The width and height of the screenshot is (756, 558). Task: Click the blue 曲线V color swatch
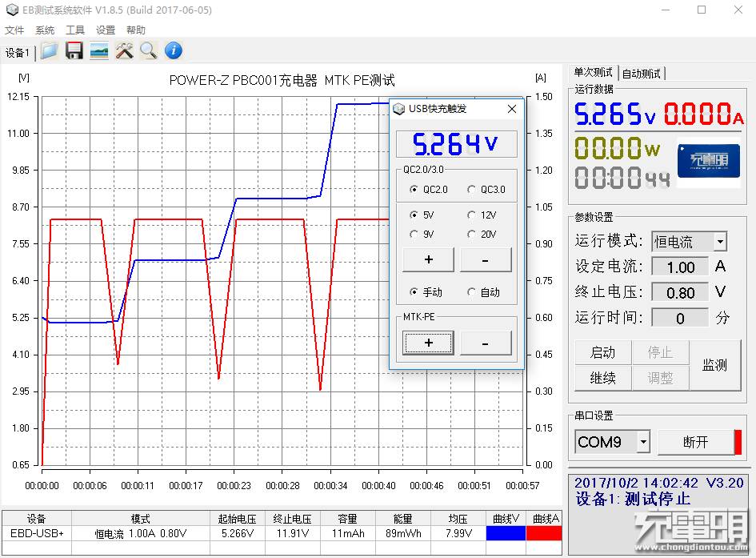tap(506, 533)
